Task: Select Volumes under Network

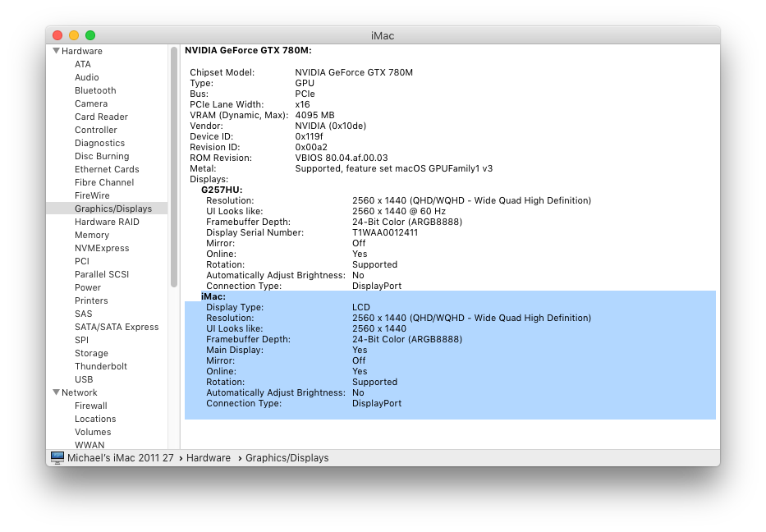Action: [x=92, y=433]
